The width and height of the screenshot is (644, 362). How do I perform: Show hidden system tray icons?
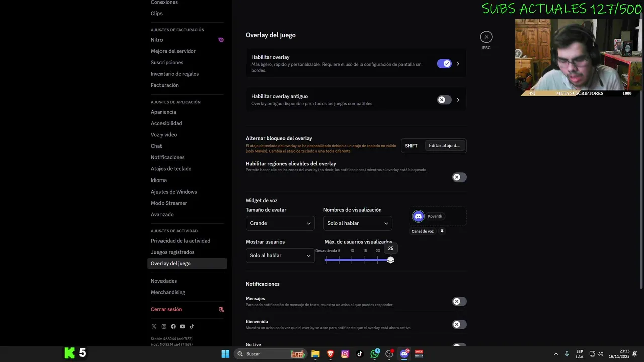click(556, 354)
